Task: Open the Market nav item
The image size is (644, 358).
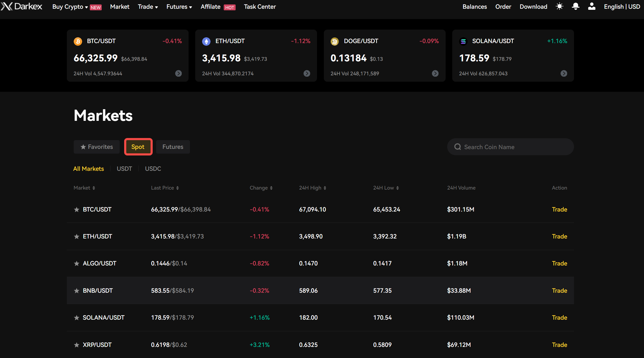Action: coord(120,7)
